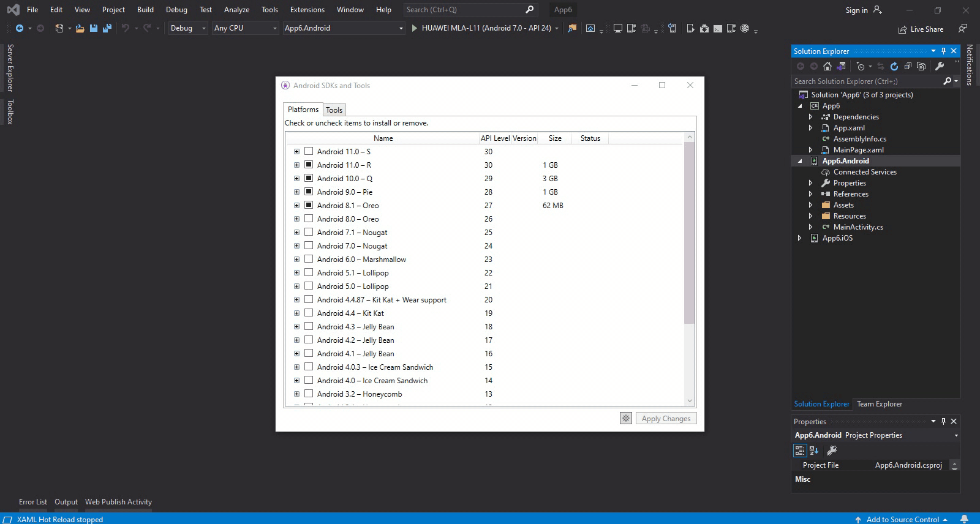Click gear settings icon in Android SDKs dialog
Image resolution: width=980 pixels, height=524 pixels.
tap(626, 418)
